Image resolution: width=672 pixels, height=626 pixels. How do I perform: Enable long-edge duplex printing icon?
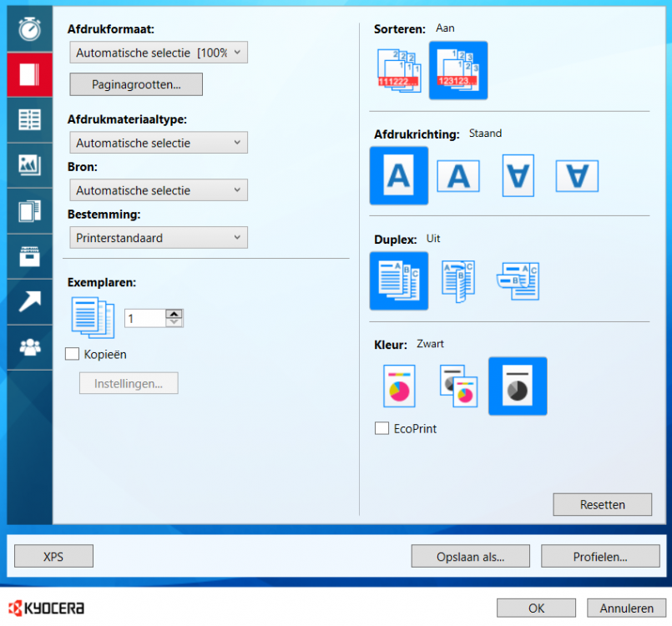pos(457,280)
